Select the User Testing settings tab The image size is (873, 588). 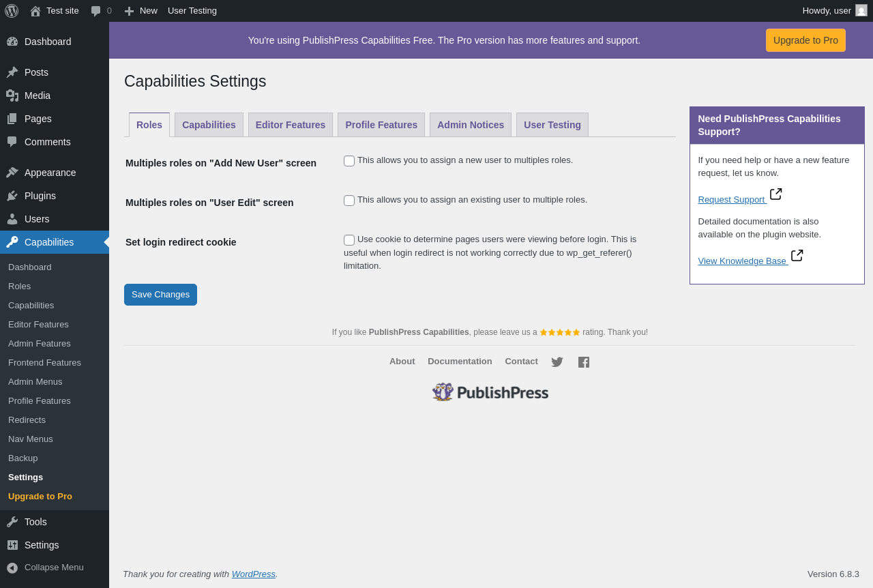[x=552, y=125]
